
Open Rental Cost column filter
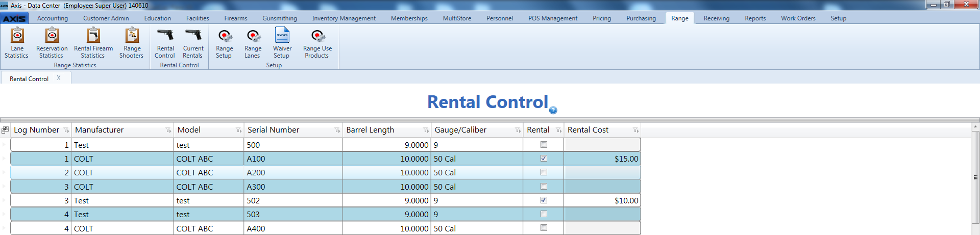click(636, 130)
